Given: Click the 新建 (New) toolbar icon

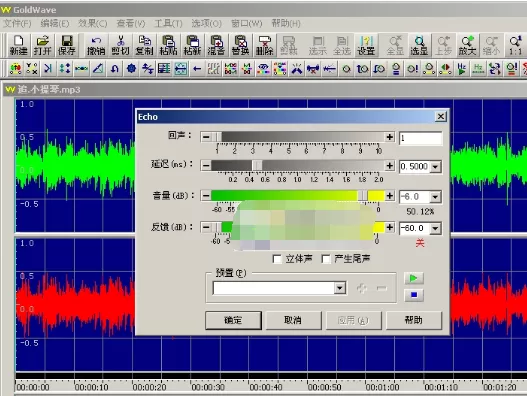Looking at the screenshot, I should click(18, 45).
